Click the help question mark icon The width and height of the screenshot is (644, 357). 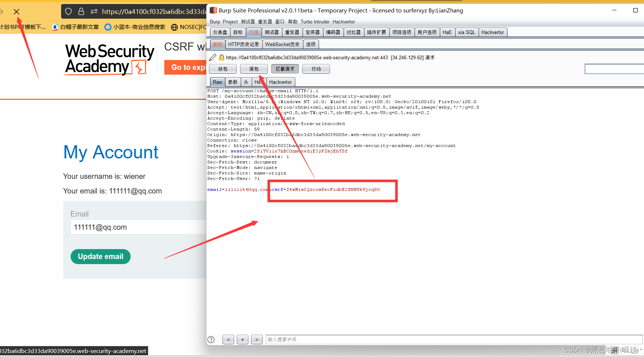click(211, 339)
